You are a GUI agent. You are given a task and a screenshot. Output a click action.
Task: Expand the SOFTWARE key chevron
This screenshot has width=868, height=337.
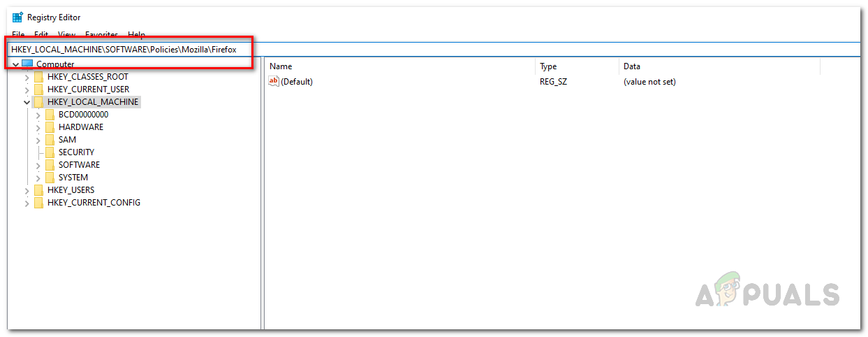coord(38,165)
